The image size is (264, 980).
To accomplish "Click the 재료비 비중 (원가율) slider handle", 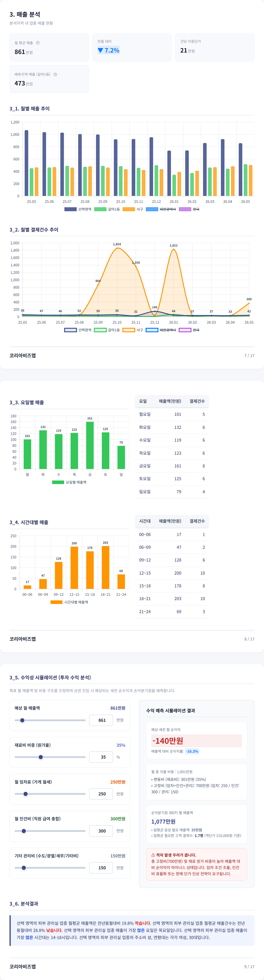I will [x=41, y=757].
